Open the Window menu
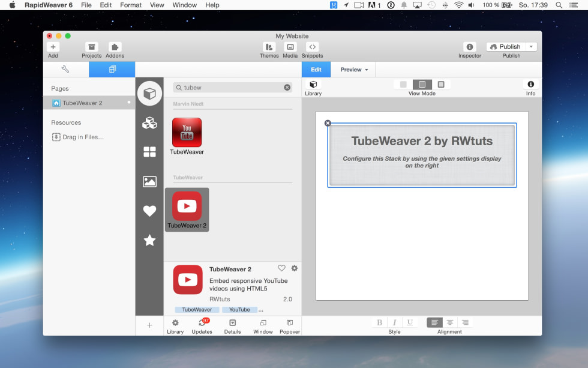588x368 pixels. (x=185, y=5)
